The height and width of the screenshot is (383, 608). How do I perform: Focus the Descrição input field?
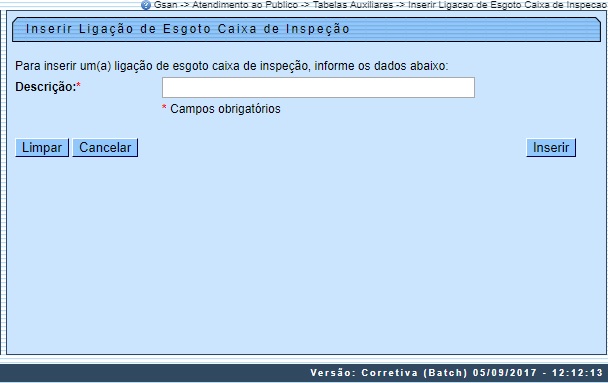(x=318, y=88)
